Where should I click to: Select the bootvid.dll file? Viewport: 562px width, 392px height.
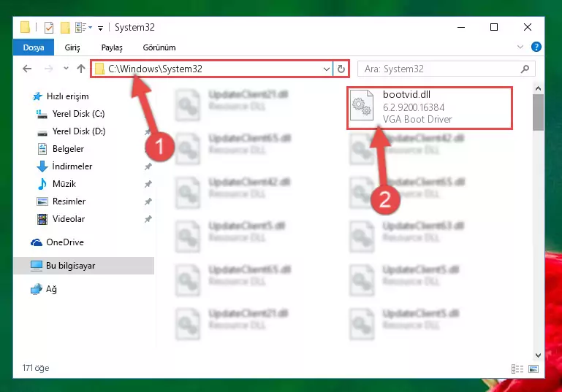[x=430, y=108]
